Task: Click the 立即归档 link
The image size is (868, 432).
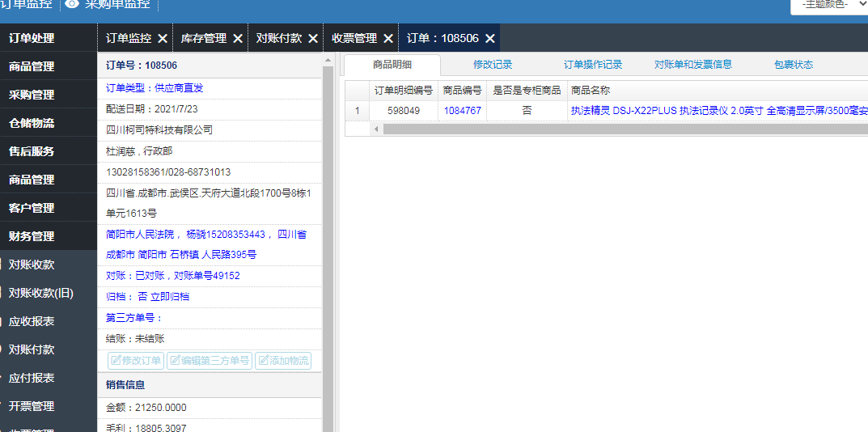Action: [x=170, y=297]
